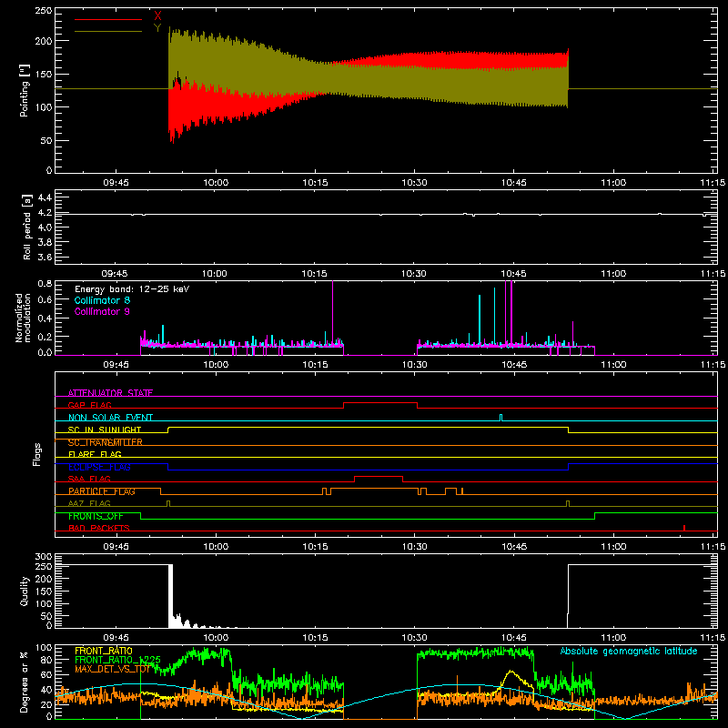The height and width of the screenshot is (728, 728).
Task: Select the FLARE_FLAG label
Action: pos(95,454)
